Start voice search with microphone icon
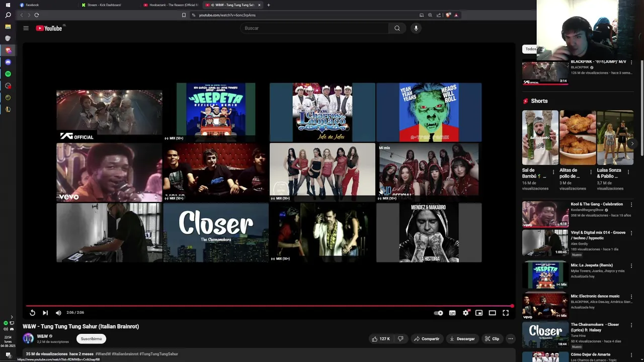Image resolution: width=644 pixels, height=362 pixels. [416, 28]
